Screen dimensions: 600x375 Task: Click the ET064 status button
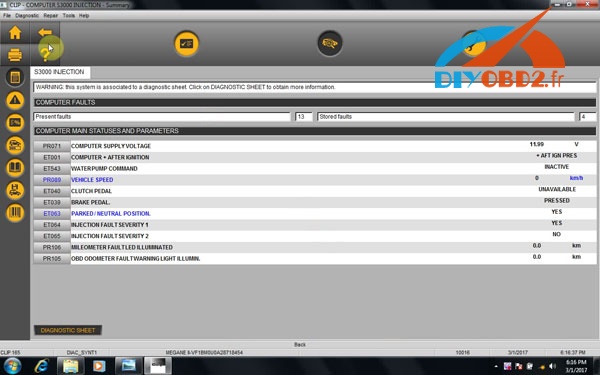(52, 225)
